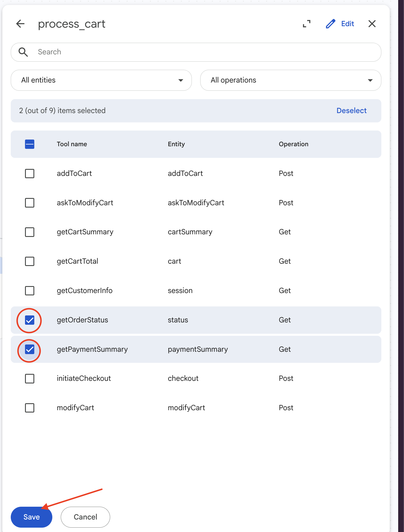Click the status entity cell
The image size is (404, 532).
pos(178,320)
